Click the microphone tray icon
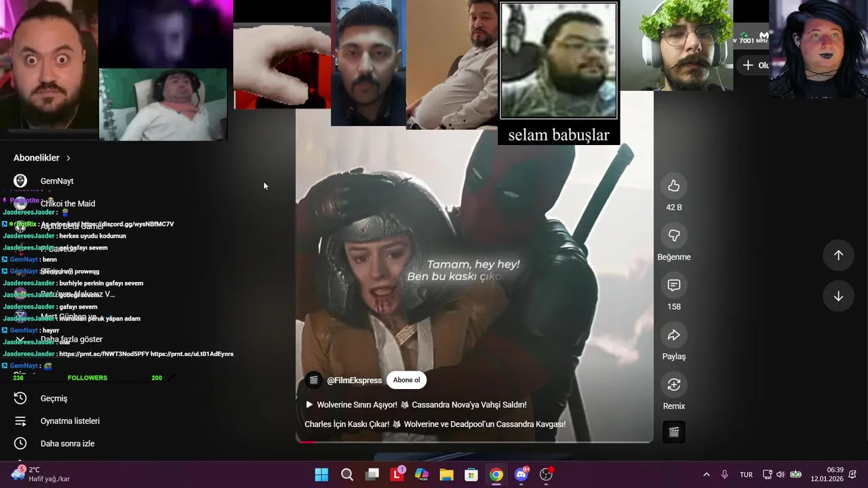This screenshot has height=488, width=868. pyautogui.click(x=725, y=474)
